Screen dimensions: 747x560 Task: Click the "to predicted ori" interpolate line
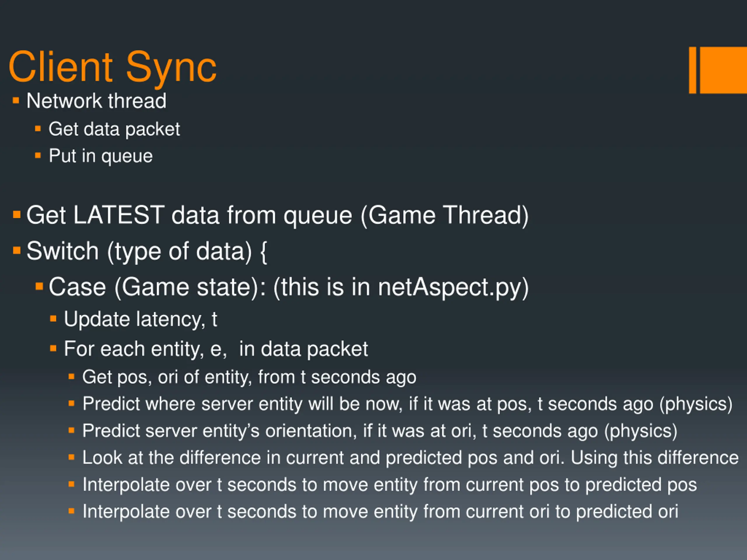coord(380,512)
